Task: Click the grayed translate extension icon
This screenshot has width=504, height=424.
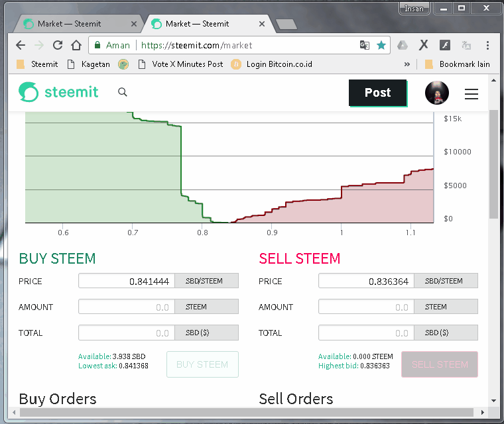Action: (x=466, y=45)
